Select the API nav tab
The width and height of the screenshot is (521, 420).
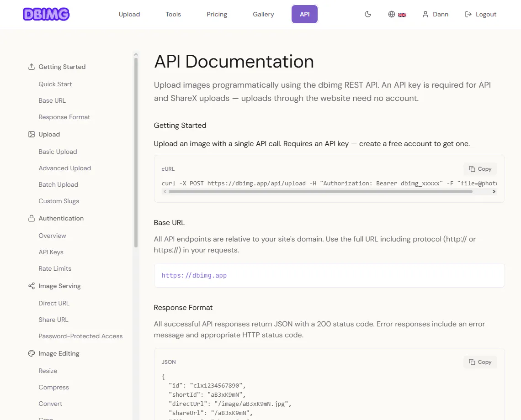pyautogui.click(x=305, y=14)
